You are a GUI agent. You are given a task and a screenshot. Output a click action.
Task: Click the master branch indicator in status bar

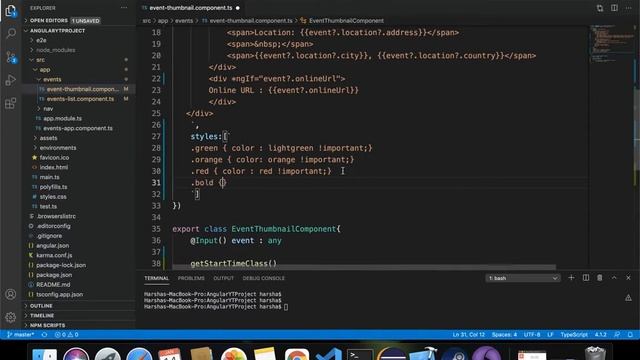click(20, 335)
